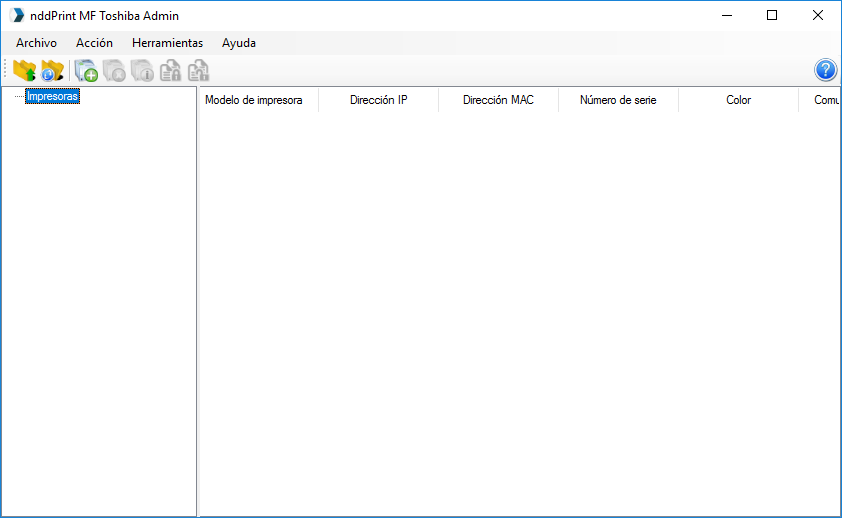Viewport: 842px width, 518px height.
Task: Sort by Modelo de impresora column
Action: point(259,100)
